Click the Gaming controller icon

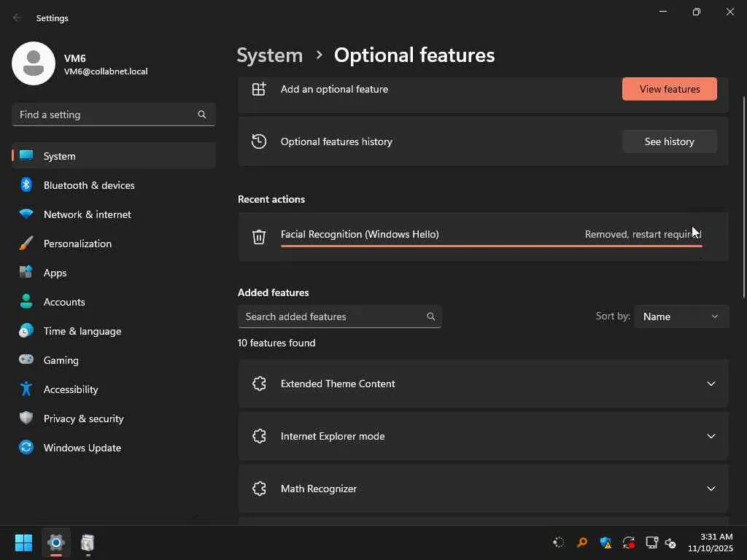pyautogui.click(x=26, y=360)
